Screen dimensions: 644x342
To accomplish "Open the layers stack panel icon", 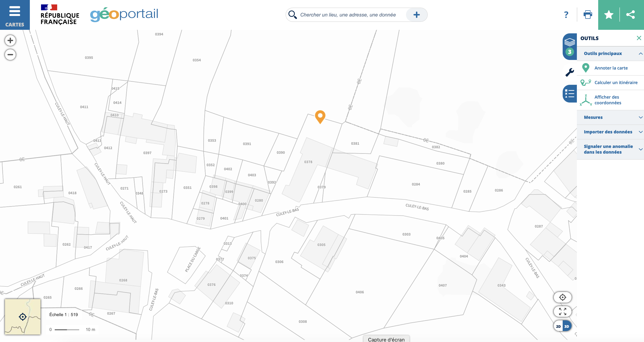I will (x=570, y=46).
